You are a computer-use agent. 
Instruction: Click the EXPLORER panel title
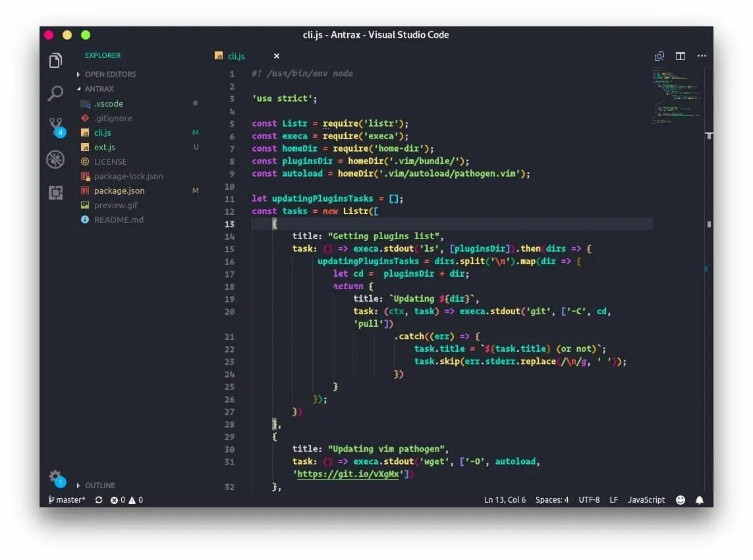point(103,55)
